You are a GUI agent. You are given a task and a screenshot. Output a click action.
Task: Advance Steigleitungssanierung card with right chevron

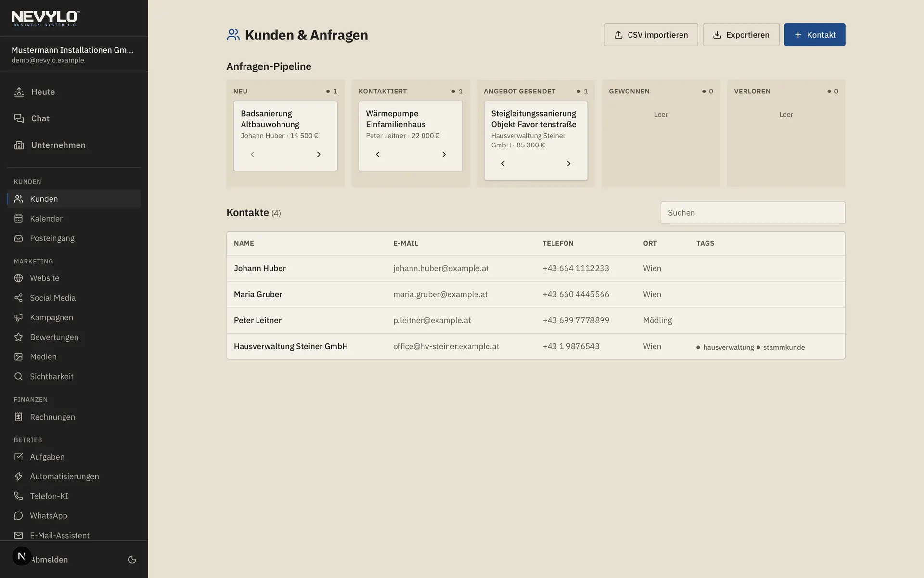coord(569,164)
